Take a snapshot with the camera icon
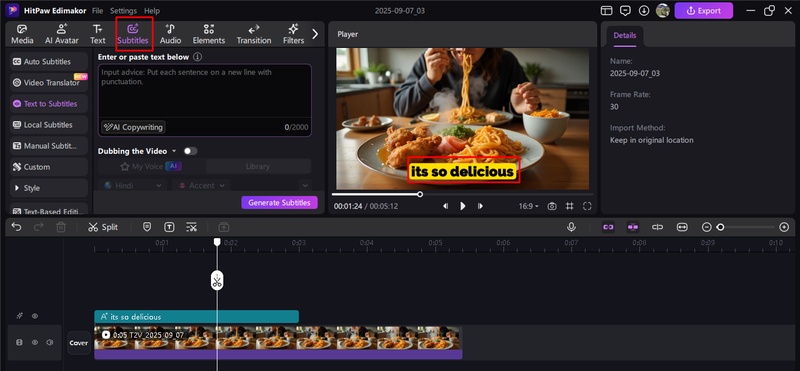The image size is (800, 371). [x=552, y=206]
